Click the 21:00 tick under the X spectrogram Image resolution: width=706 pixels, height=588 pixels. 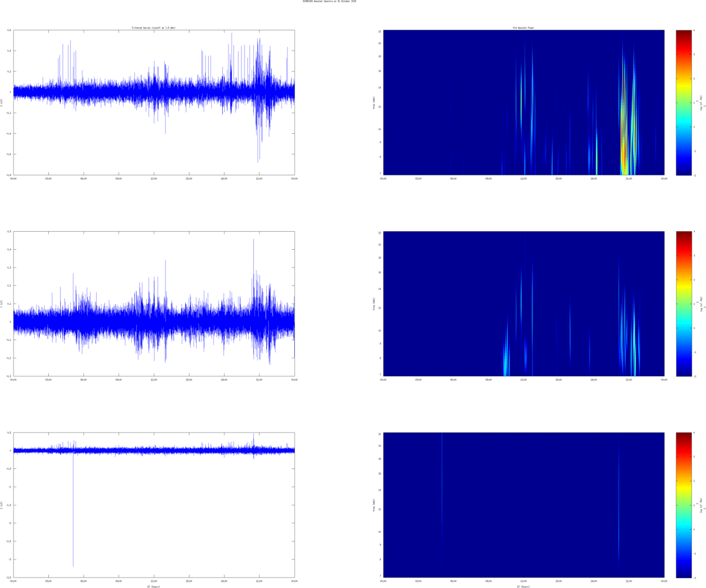pyautogui.click(x=629, y=178)
